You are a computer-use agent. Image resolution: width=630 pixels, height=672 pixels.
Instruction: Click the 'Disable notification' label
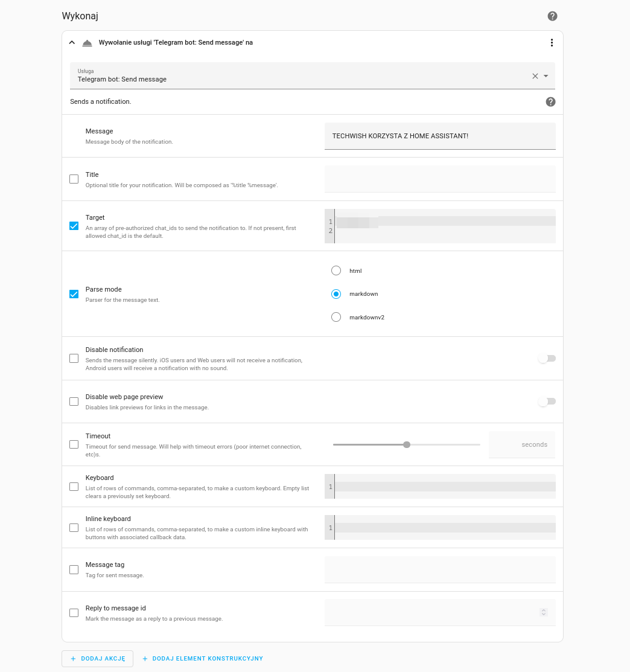pyautogui.click(x=114, y=350)
